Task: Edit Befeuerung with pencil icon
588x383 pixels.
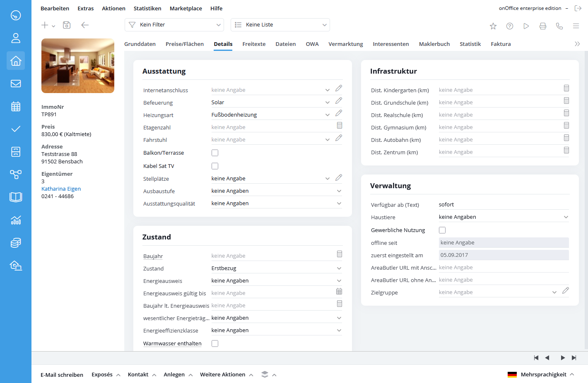Action: click(x=339, y=101)
